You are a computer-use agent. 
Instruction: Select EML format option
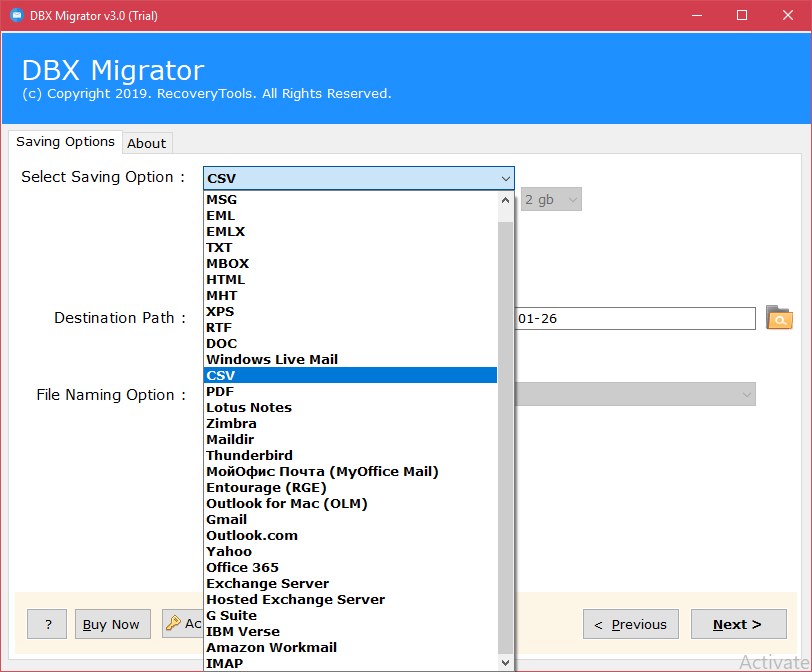click(351, 215)
